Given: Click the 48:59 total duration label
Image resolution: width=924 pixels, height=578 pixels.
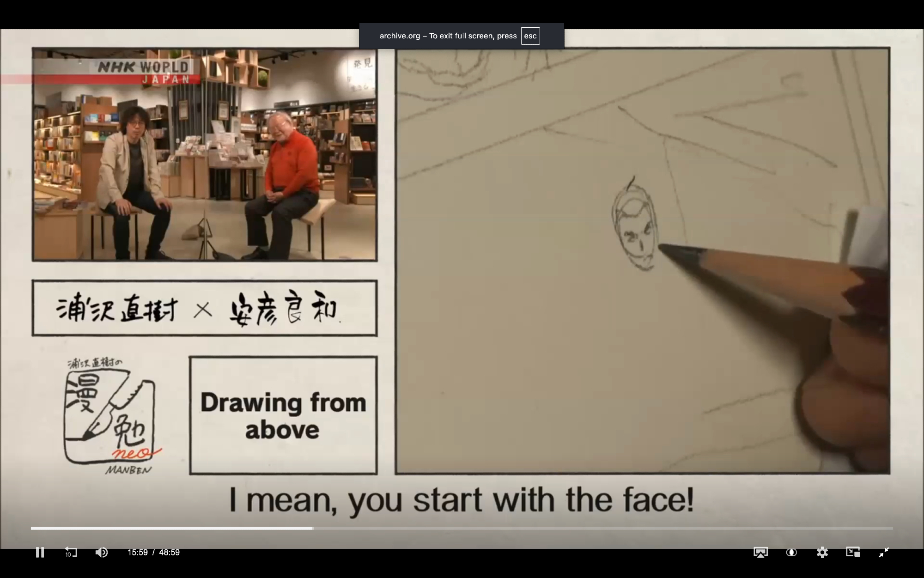Looking at the screenshot, I should (x=170, y=553).
